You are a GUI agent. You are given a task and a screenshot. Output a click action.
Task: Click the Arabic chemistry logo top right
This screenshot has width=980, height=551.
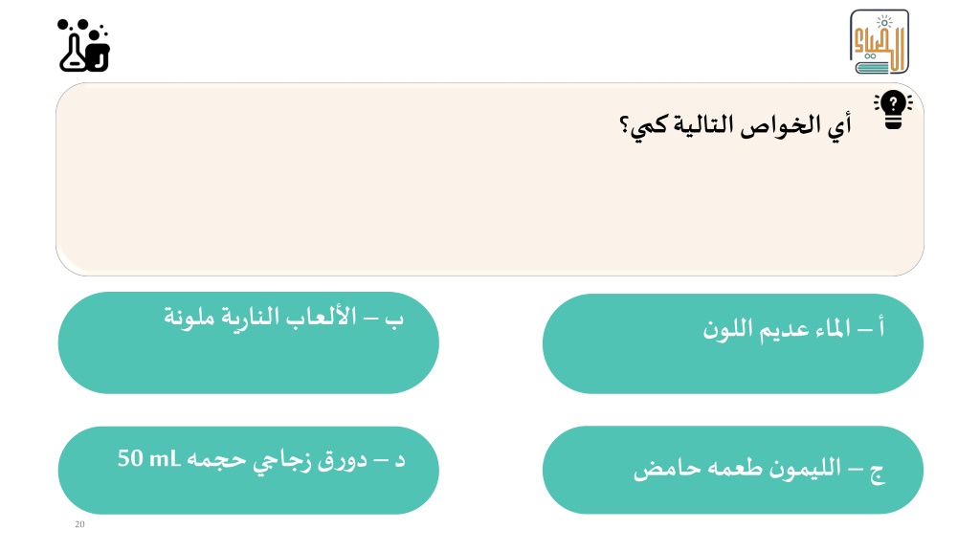click(x=880, y=42)
